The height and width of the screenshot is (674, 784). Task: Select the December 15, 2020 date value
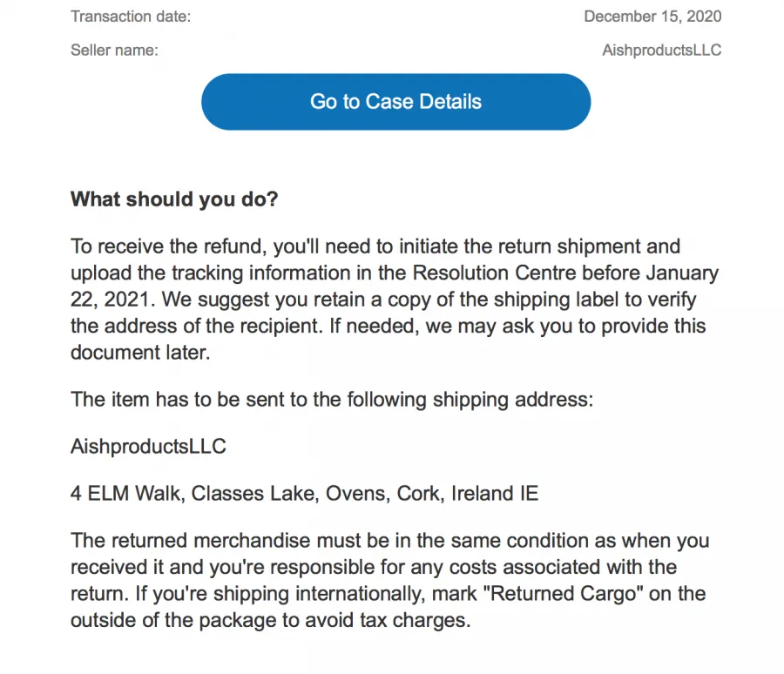652,17
